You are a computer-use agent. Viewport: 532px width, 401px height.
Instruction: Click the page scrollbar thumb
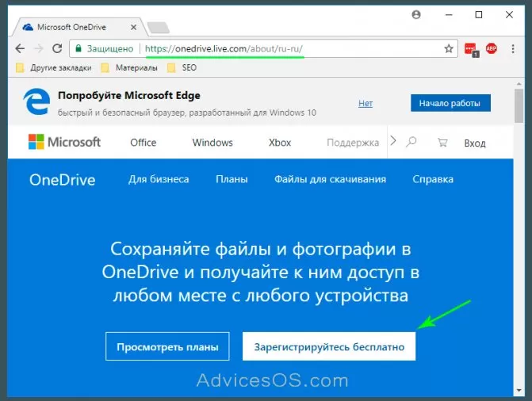click(519, 105)
